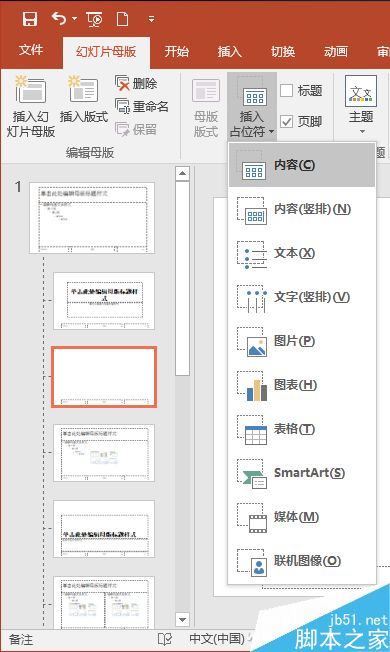Choose 内容(C) placeholder option
390x652 pixels.
pos(302,165)
